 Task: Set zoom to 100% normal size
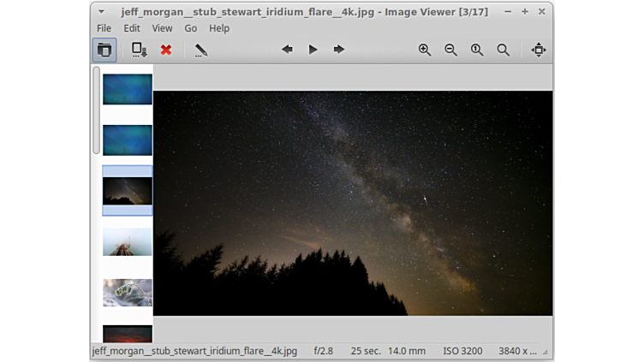477,50
